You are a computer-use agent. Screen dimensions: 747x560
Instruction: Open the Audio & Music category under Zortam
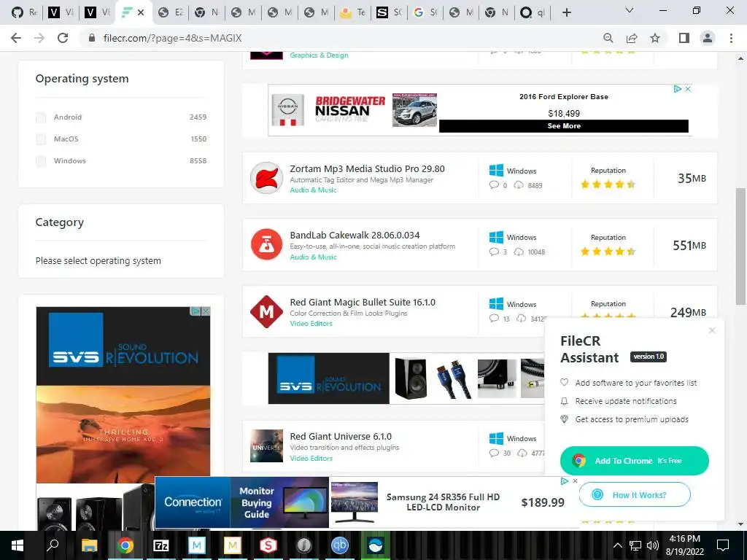click(x=313, y=190)
